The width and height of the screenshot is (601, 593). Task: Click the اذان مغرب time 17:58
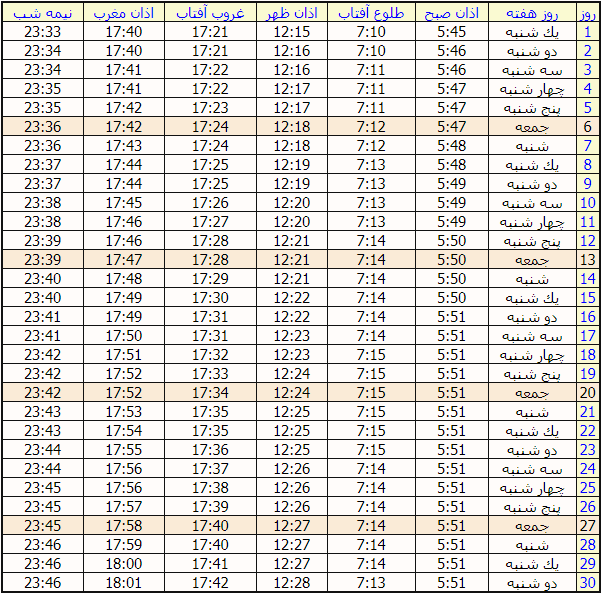tap(124, 526)
